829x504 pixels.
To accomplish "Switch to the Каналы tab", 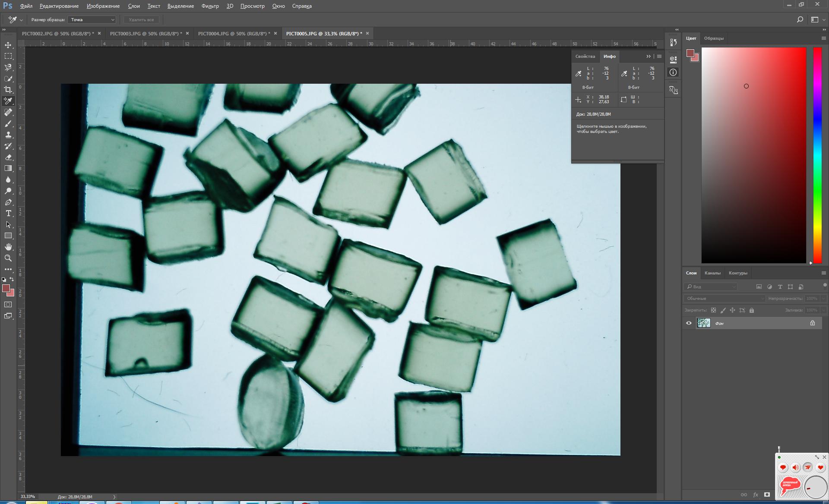I will pos(712,273).
